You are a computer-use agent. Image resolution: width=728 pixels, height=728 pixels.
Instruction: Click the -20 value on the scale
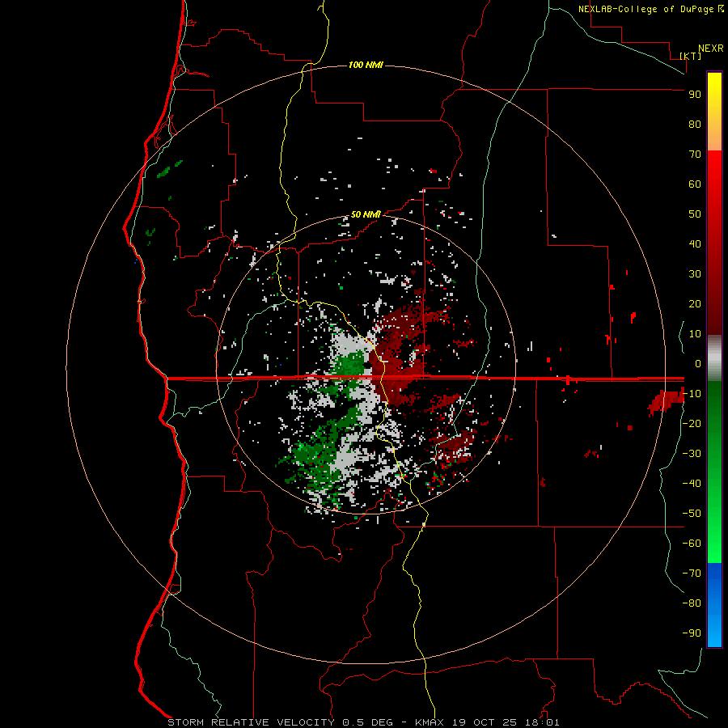[x=692, y=423]
